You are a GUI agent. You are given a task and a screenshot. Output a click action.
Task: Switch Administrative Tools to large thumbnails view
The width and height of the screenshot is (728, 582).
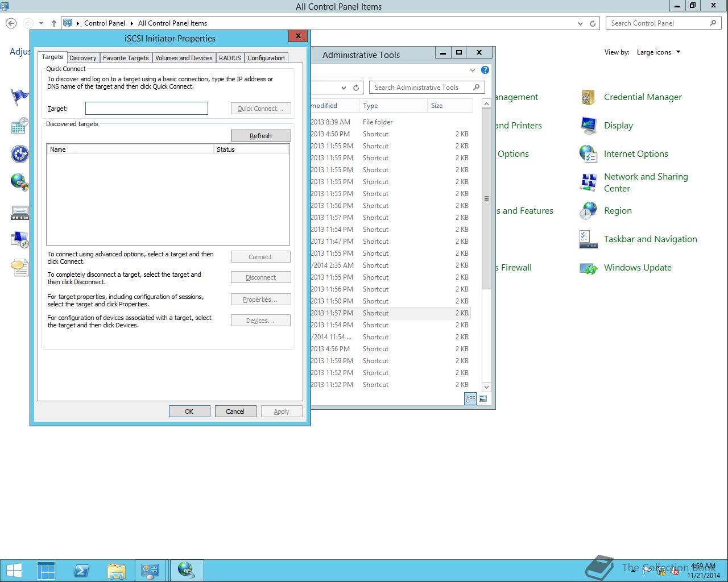(483, 399)
